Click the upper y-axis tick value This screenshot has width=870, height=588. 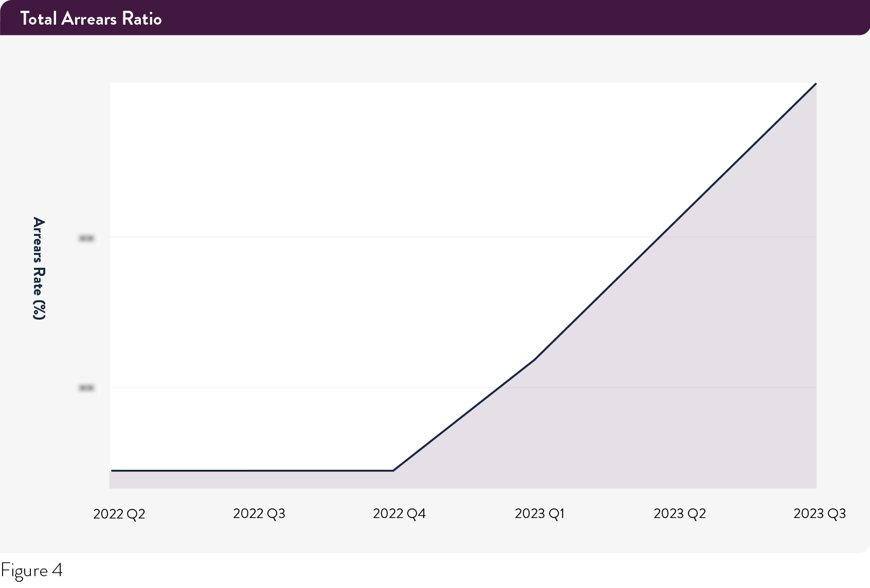(x=85, y=237)
